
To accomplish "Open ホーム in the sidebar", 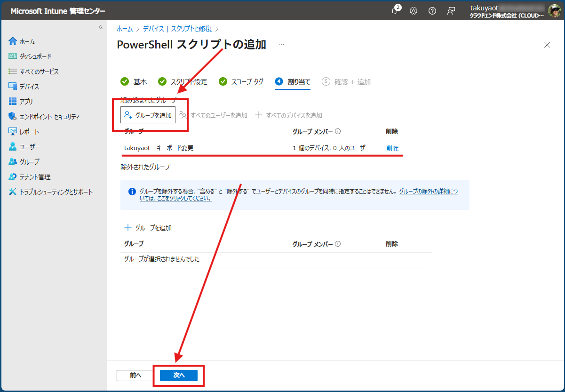I will (27, 41).
